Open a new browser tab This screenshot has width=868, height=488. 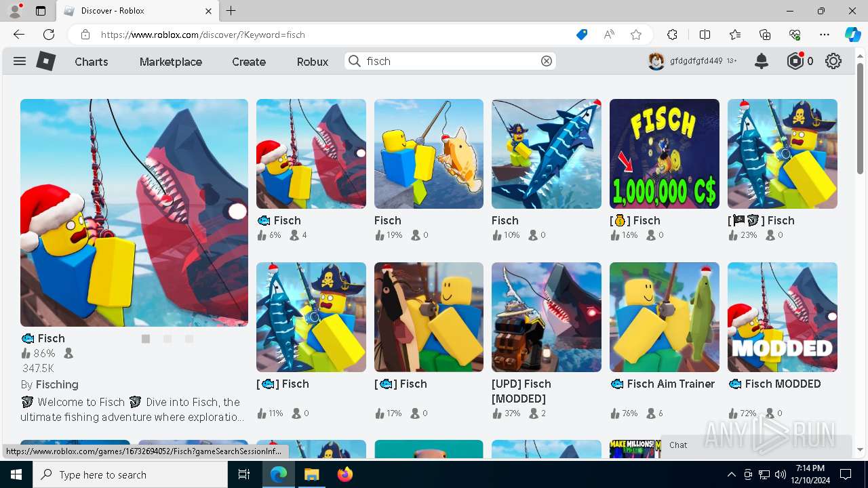point(231,11)
